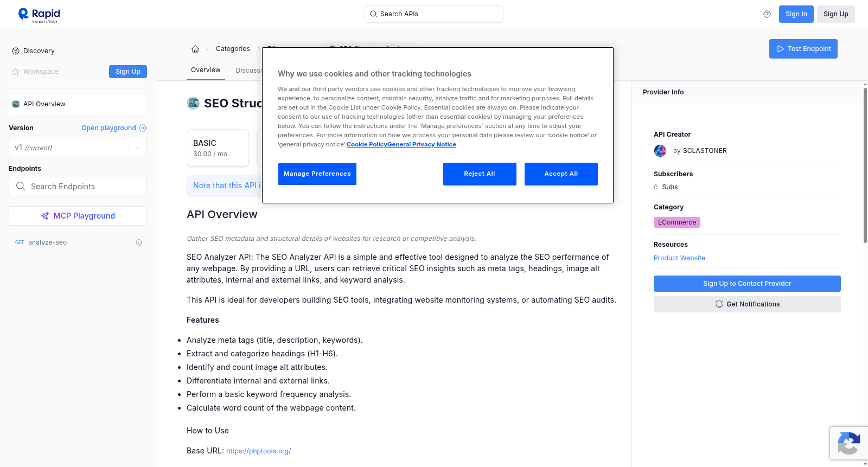Click the Test Endpoint button

point(803,49)
